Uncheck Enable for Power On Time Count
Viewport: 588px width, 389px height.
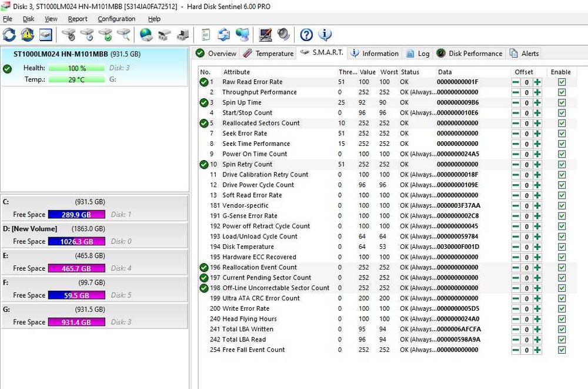(x=562, y=154)
